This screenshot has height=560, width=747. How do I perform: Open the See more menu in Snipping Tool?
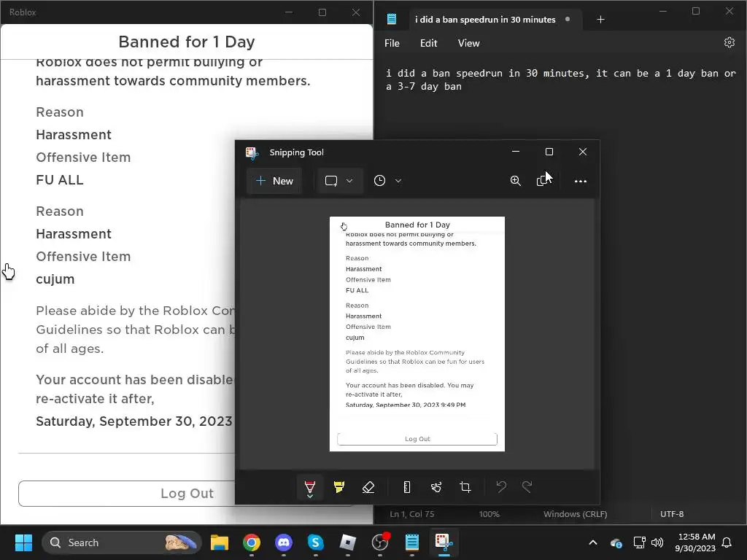(580, 181)
